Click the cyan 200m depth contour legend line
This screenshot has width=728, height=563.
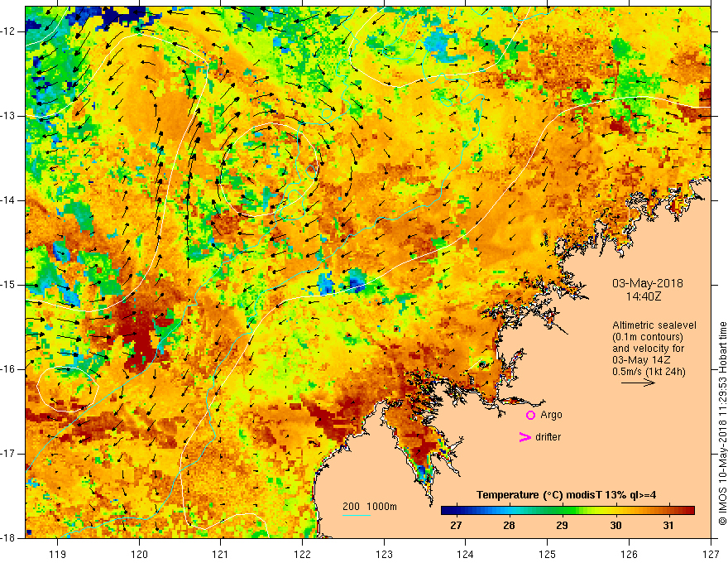(x=356, y=515)
